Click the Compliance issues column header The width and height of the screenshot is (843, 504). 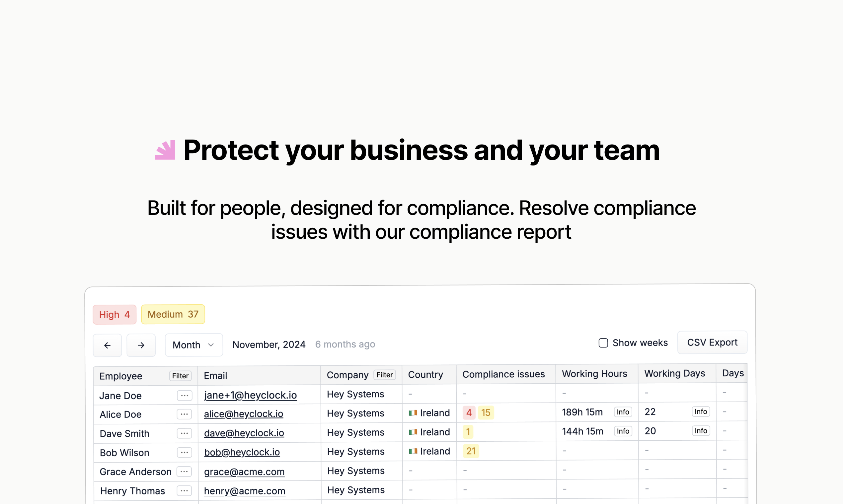pyautogui.click(x=503, y=374)
